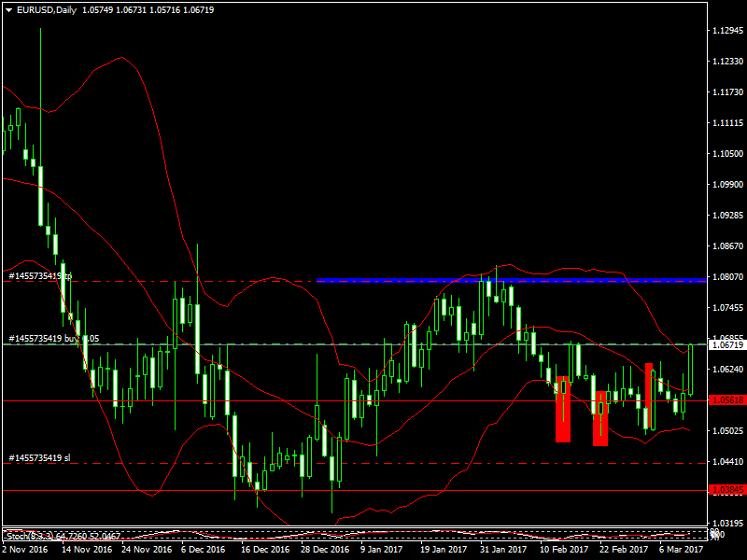Click the 1.07455 price axis label
The image size is (747, 560).
coord(727,308)
